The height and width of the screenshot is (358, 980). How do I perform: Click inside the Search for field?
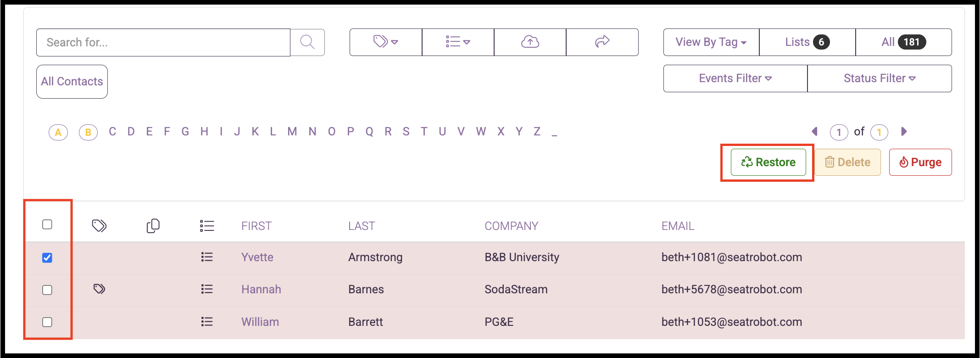click(163, 43)
